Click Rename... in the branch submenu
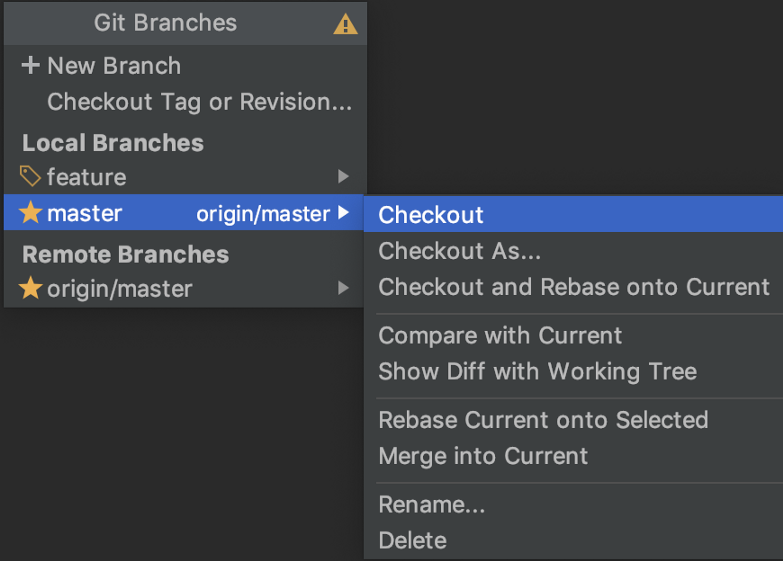 (x=432, y=505)
